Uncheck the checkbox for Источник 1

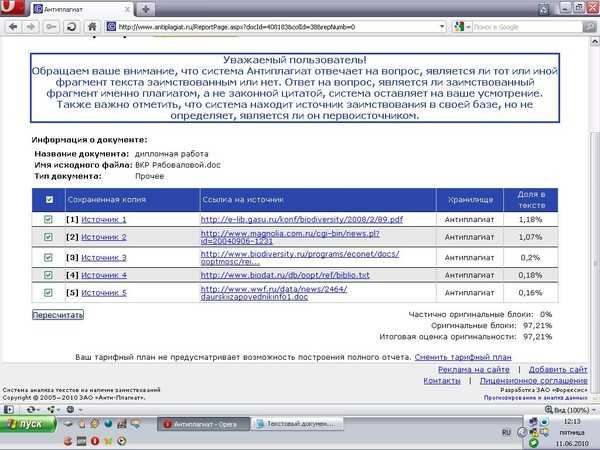tap(48, 219)
